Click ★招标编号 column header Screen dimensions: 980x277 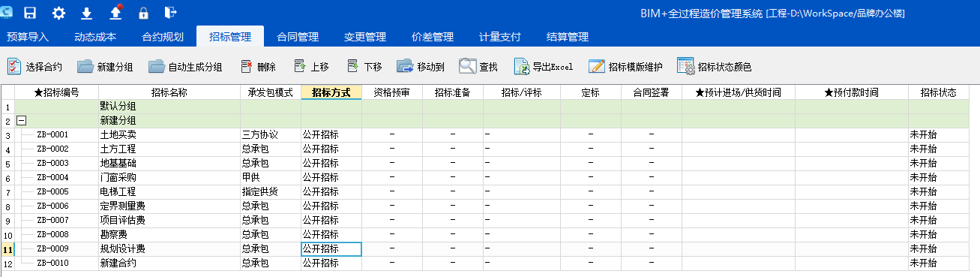pyautogui.click(x=56, y=92)
